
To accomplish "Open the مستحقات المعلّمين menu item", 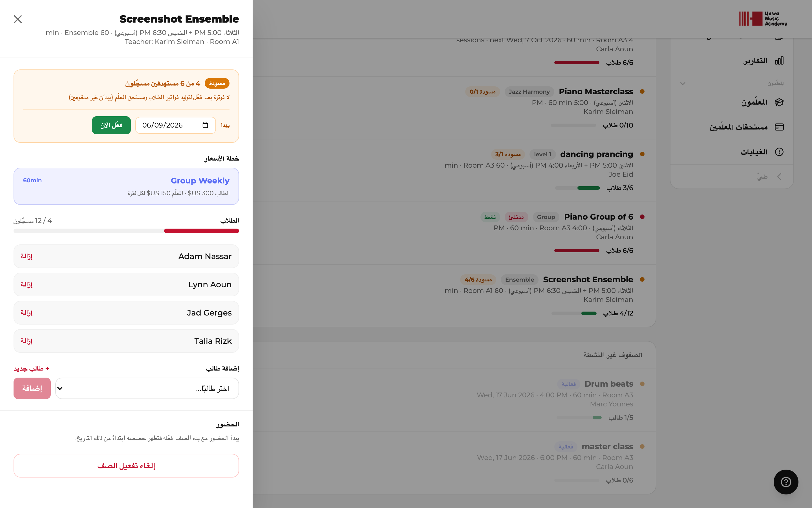I will point(732,127).
